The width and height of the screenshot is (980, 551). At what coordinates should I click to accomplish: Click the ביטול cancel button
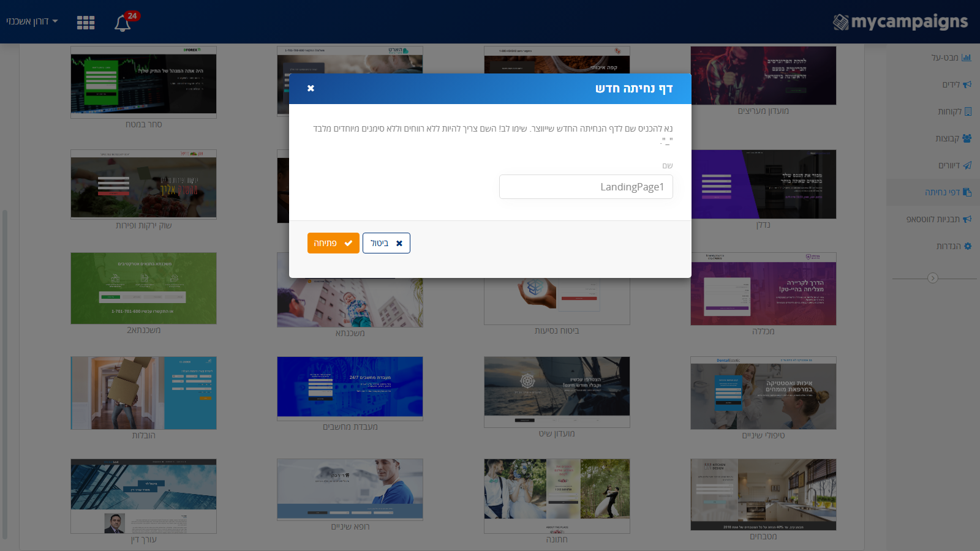coord(386,243)
